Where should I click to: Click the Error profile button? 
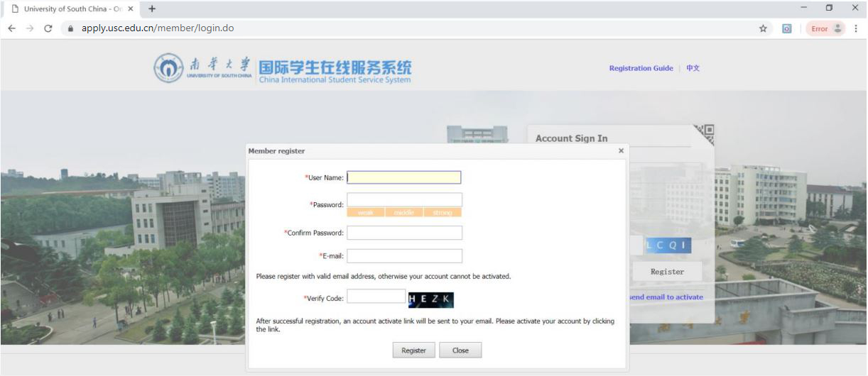[x=826, y=28]
